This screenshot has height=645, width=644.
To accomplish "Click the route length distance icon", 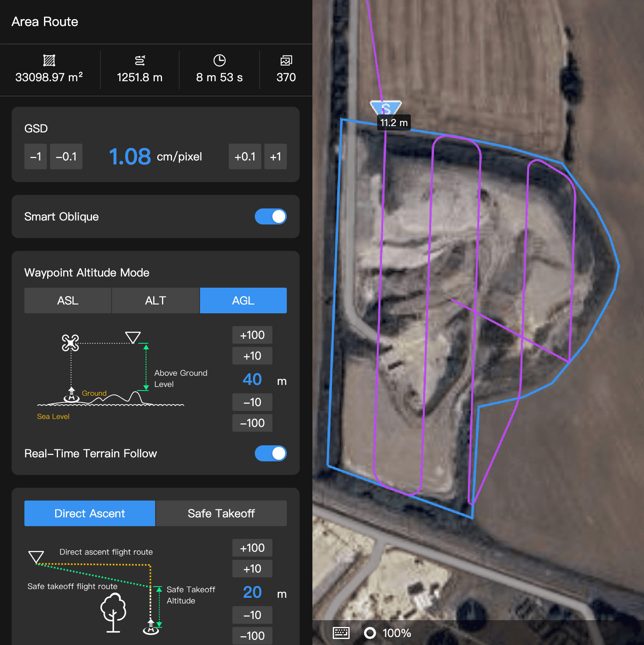I will 140,61.
